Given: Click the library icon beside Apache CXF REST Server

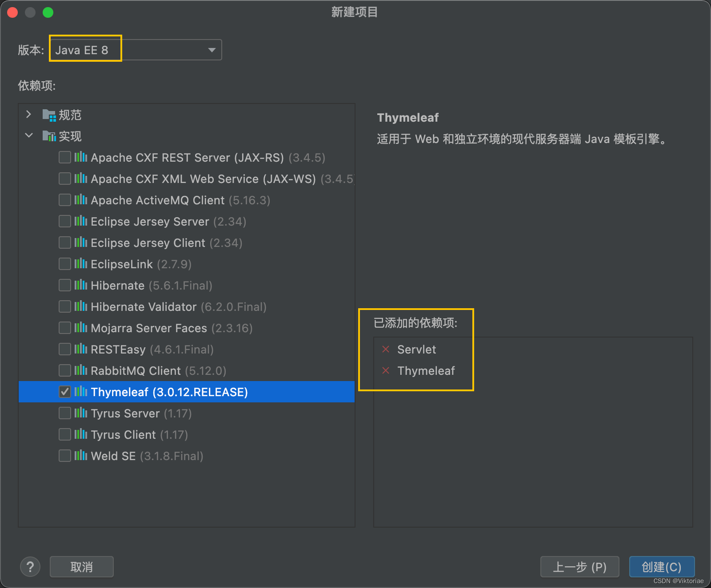Looking at the screenshot, I should [x=81, y=157].
